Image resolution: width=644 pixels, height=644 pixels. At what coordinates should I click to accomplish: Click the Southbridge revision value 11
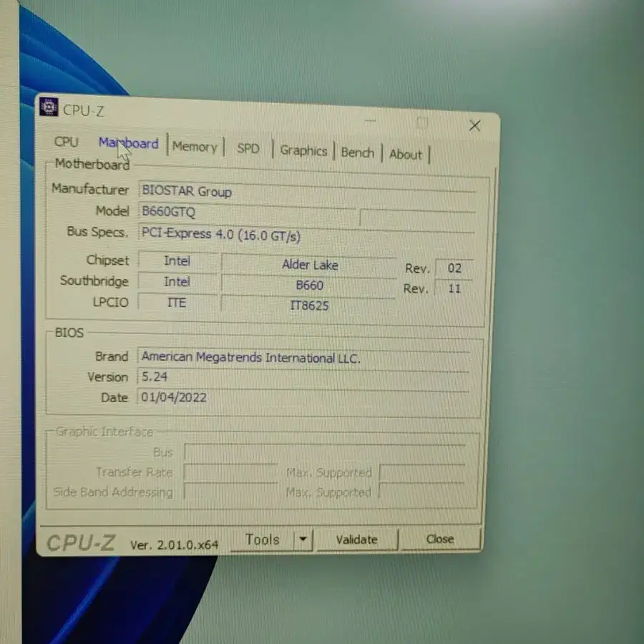(453, 288)
